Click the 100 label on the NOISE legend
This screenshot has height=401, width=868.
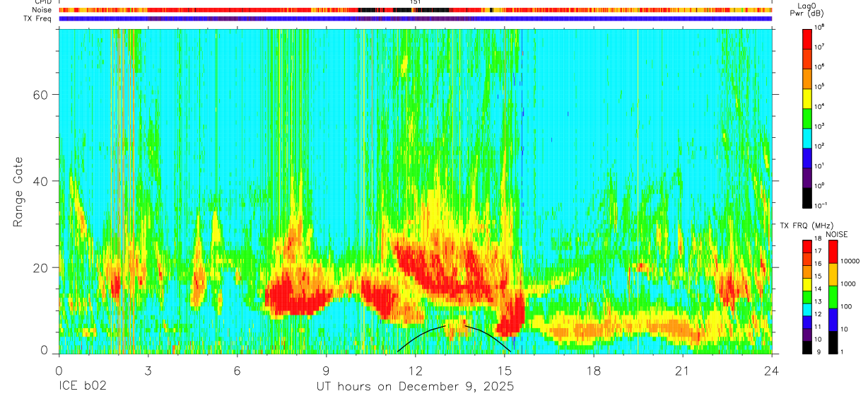point(848,306)
